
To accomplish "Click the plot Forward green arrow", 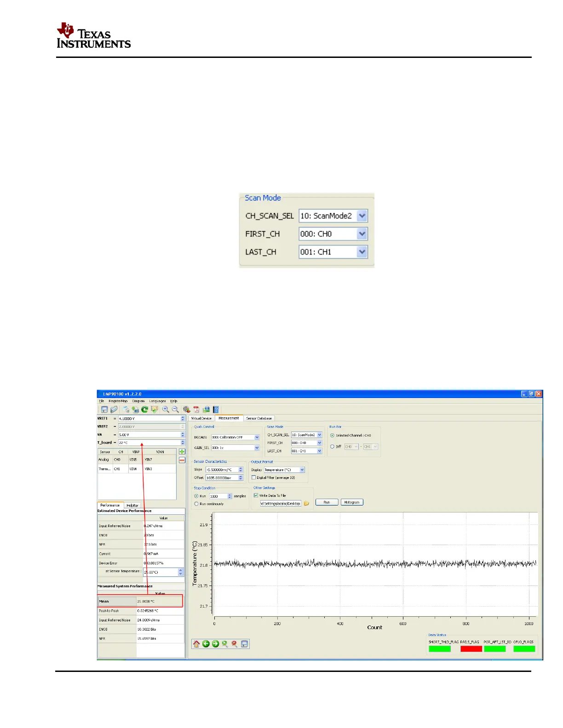I will pos(215,644).
